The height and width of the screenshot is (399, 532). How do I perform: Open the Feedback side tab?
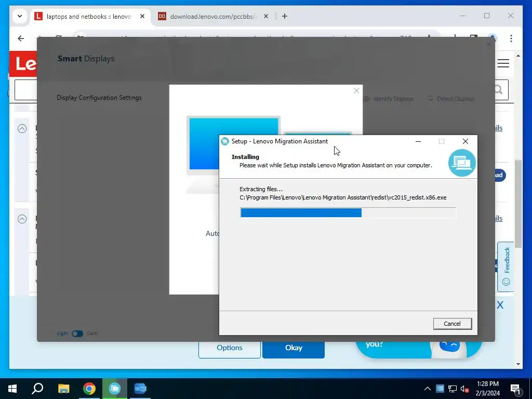(x=506, y=267)
